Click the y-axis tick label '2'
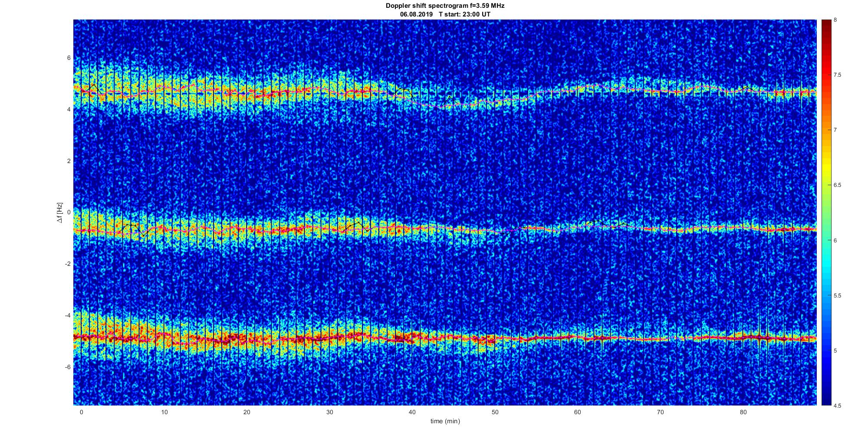 69,161
